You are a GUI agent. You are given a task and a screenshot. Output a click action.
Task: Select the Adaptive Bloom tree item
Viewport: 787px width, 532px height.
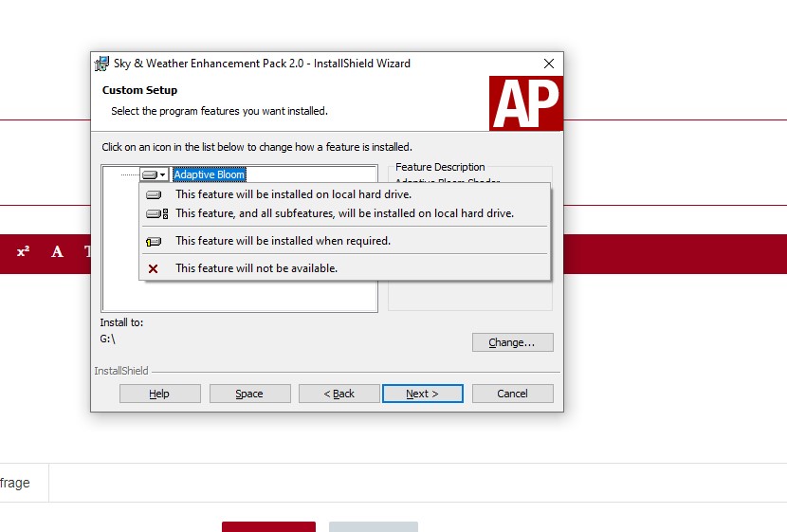click(210, 174)
